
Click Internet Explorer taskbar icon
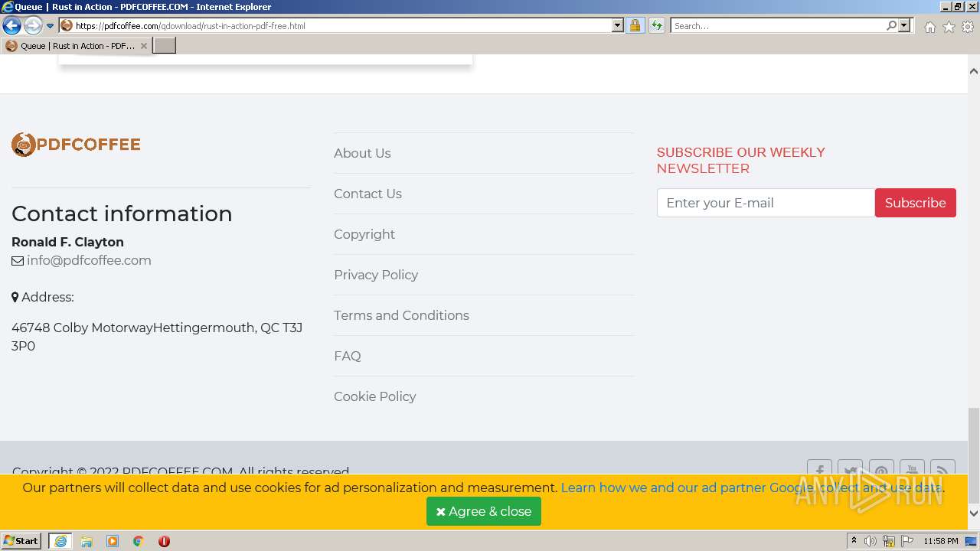click(x=60, y=541)
